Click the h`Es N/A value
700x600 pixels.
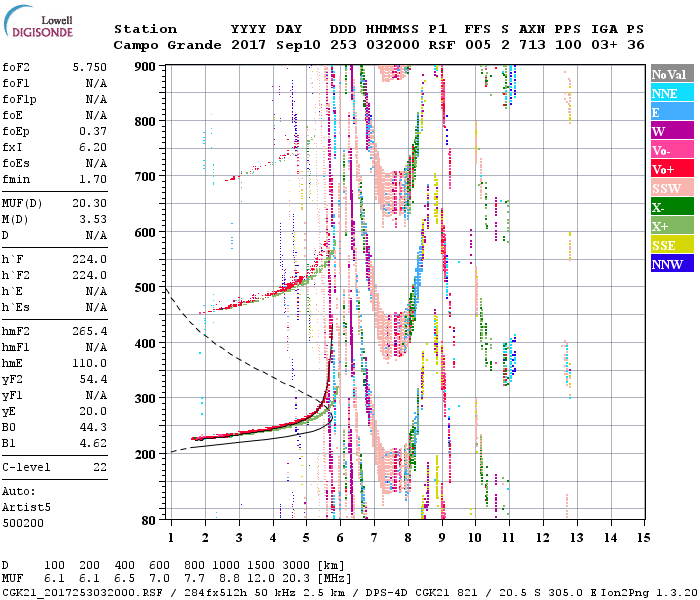click(x=96, y=307)
